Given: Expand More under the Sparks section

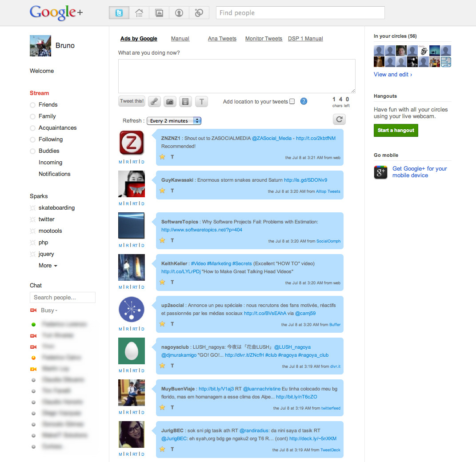Looking at the screenshot, I should pyautogui.click(x=48, y=265).
